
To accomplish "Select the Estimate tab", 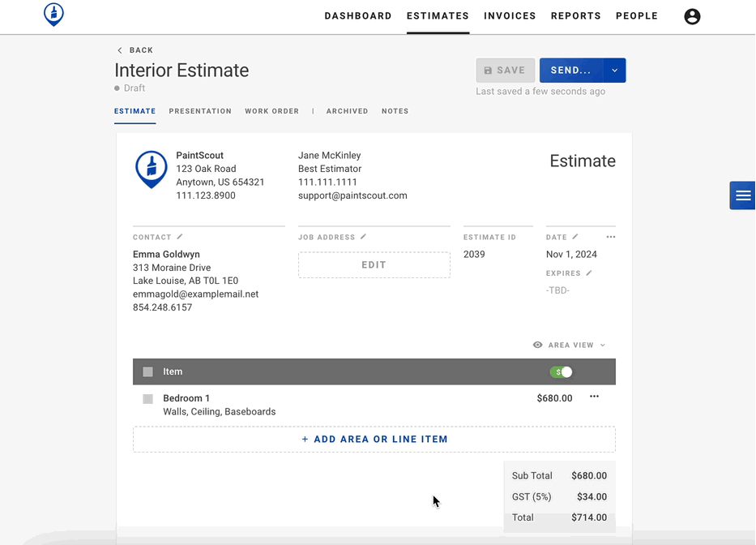I will pos(135,111).
